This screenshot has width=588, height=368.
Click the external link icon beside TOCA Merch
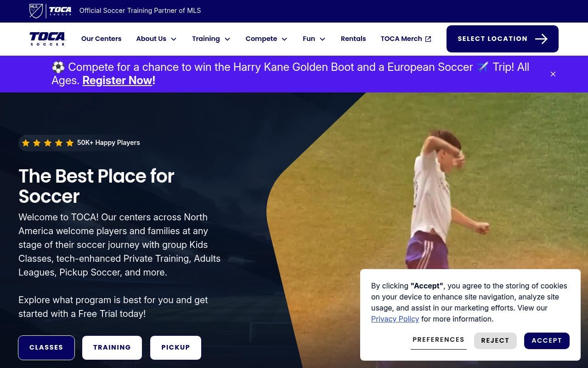pyautogui.click(x=428, y=39)
